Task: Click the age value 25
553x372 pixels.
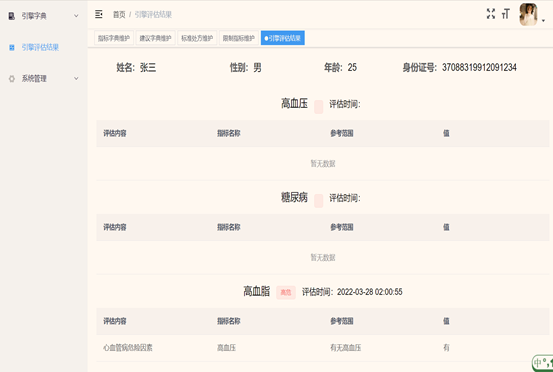Action: pyautogui.click(x=352, y=67)
